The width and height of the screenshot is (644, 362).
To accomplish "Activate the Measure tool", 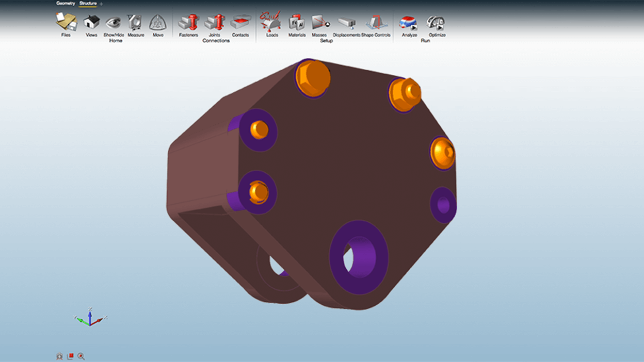I will 136,23.
